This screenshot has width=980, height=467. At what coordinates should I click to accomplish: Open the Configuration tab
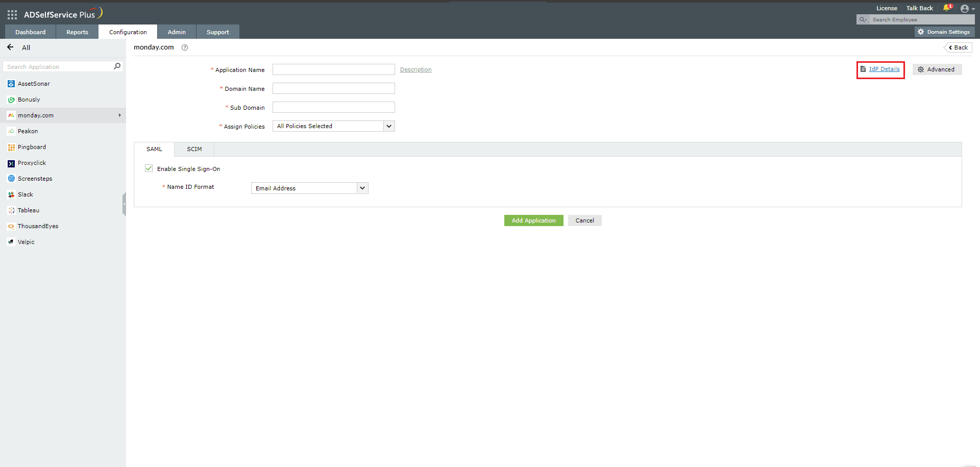(128, 32)
